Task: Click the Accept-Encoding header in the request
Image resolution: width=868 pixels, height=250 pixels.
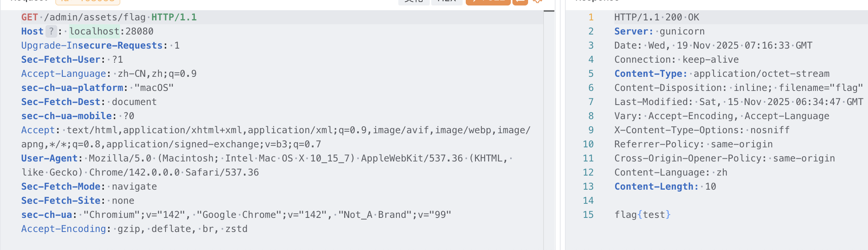Action: (64, 229)
